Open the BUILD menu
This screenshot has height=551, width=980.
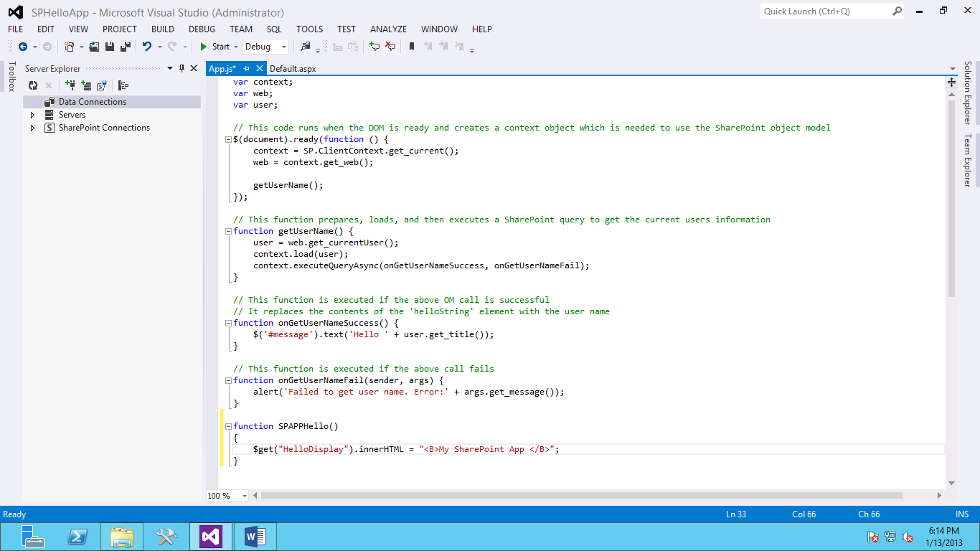(163, 29)
